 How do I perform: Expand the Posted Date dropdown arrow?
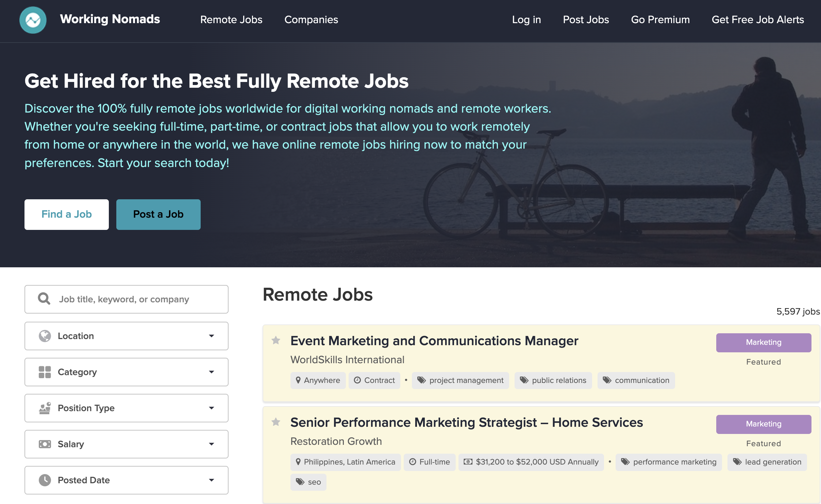(x=211, y=480)
